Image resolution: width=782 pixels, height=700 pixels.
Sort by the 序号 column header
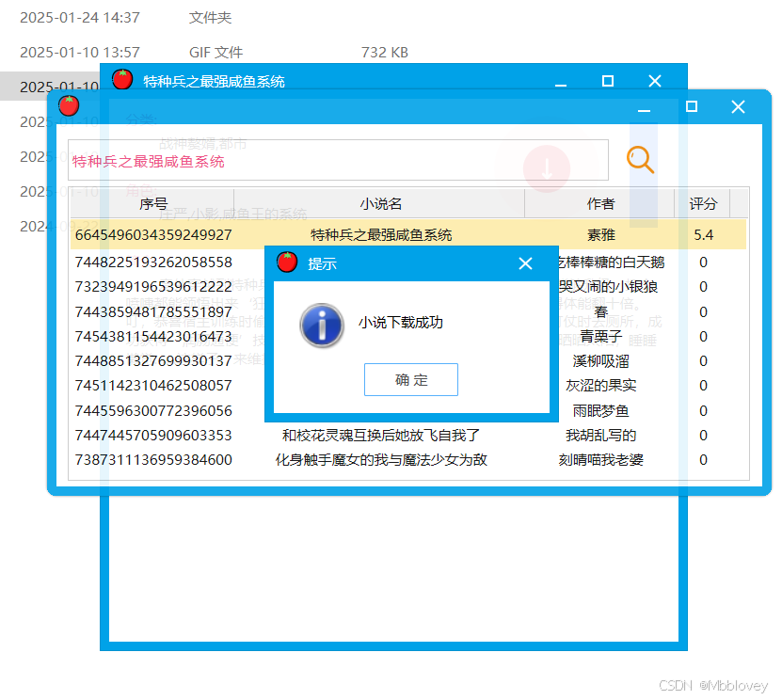[x=152, y=204]
